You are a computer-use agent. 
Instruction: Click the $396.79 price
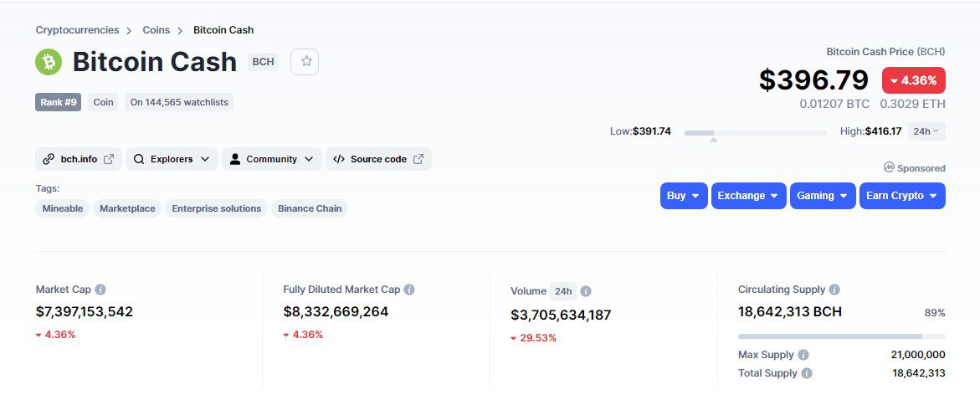(813, 80)
